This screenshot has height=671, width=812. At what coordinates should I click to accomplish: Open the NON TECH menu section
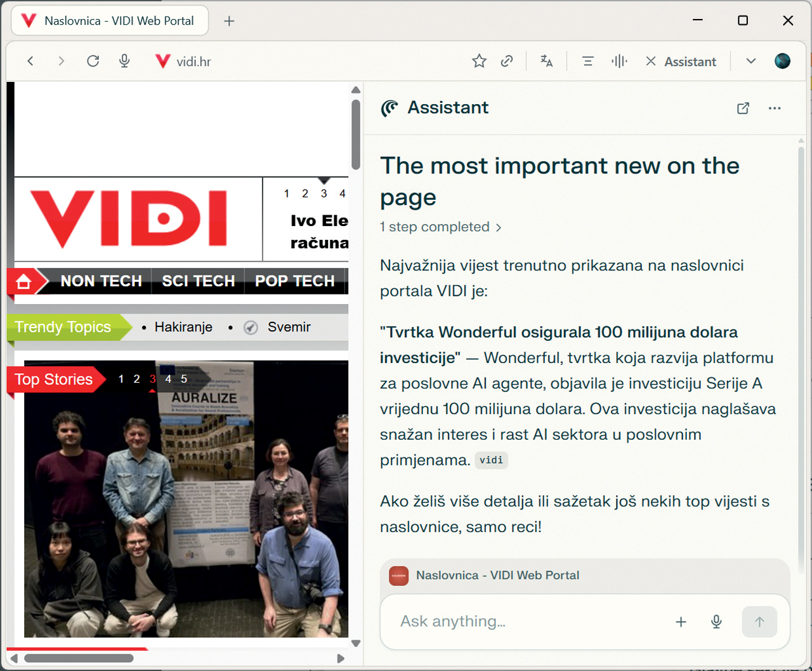(101, 281)
